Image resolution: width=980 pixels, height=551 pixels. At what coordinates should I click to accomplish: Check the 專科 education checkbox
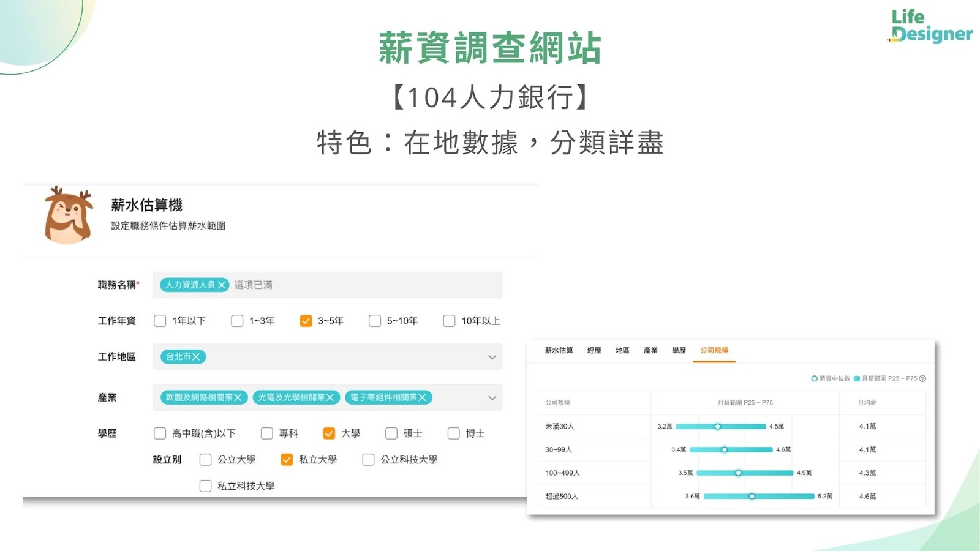click(266, 434)
